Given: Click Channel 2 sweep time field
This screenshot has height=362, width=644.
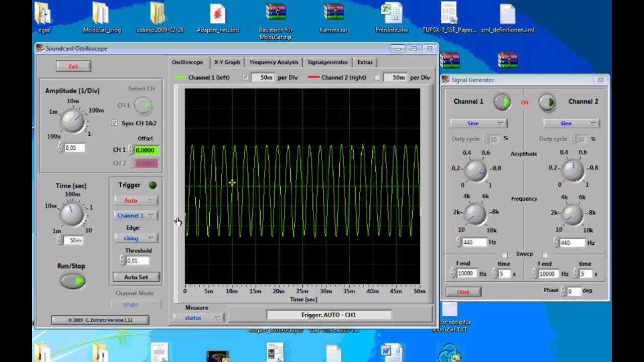Looking at the screenshot, I should [x=585, y=274].
